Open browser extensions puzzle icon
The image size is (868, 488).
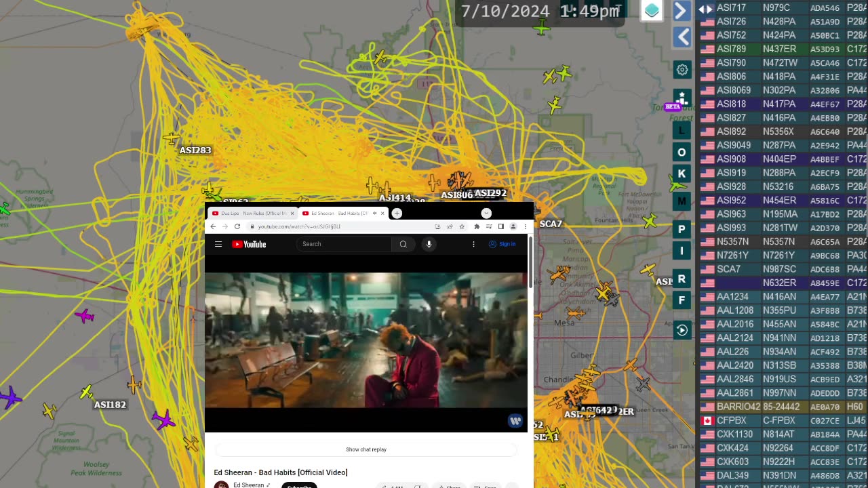click(477, 226)
